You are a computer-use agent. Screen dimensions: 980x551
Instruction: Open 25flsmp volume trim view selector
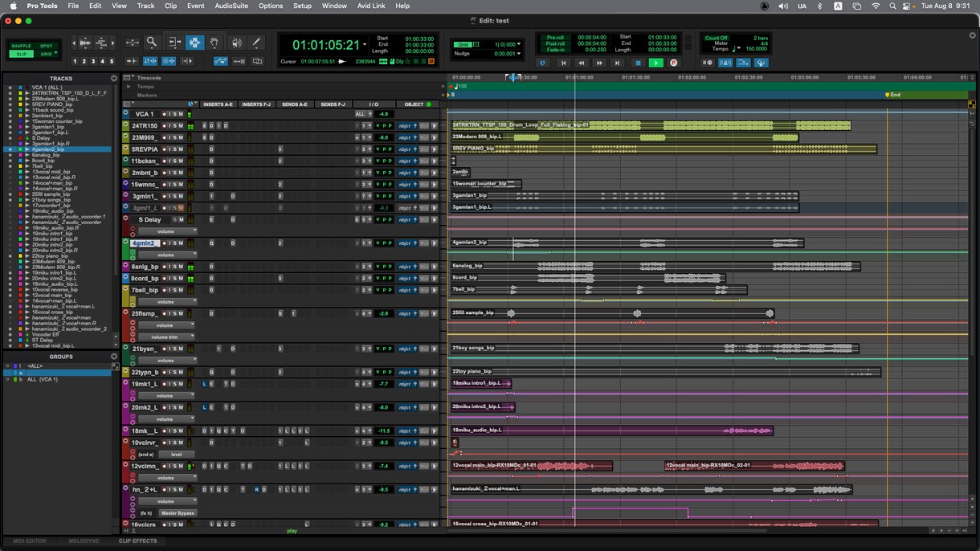tap(166, 337)
